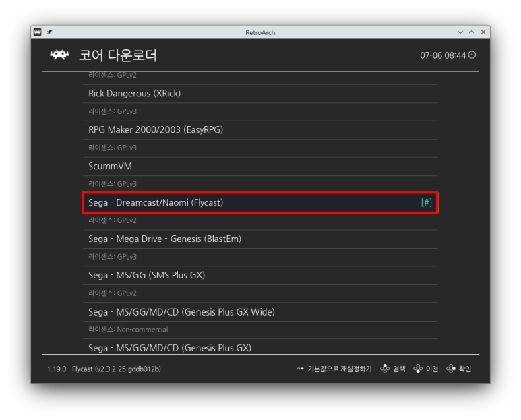The image size is (521, 420).
Task: Click GPLv2 license line under Flycast
Action: pos(113,220)
